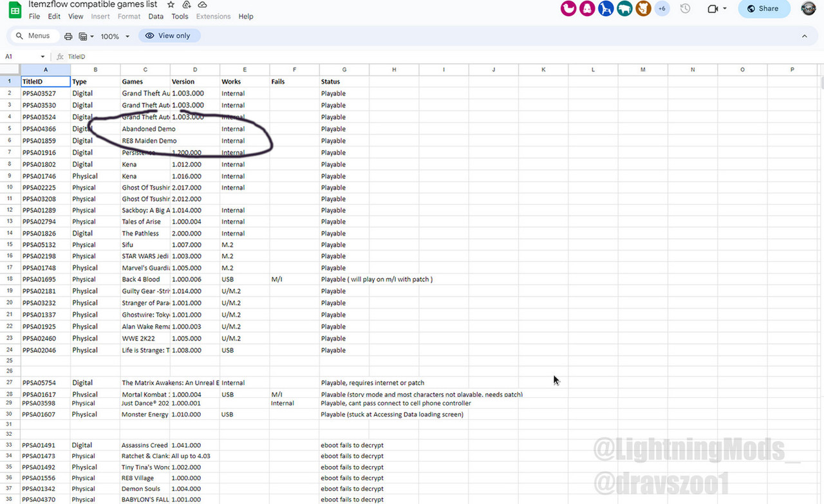Select version cell All up to 4.03
The image size is (824, 504).
(x=195, y=456)
